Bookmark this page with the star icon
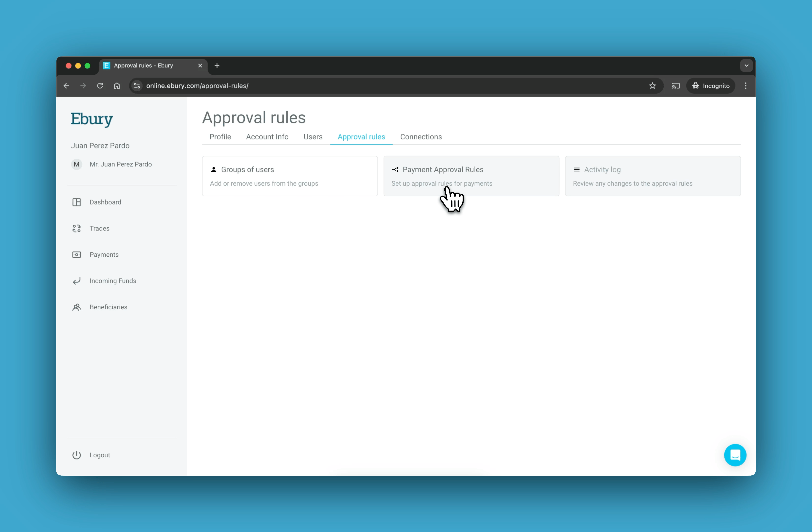The width and height of the screenshot is (812, 532). tap(652, 86)
